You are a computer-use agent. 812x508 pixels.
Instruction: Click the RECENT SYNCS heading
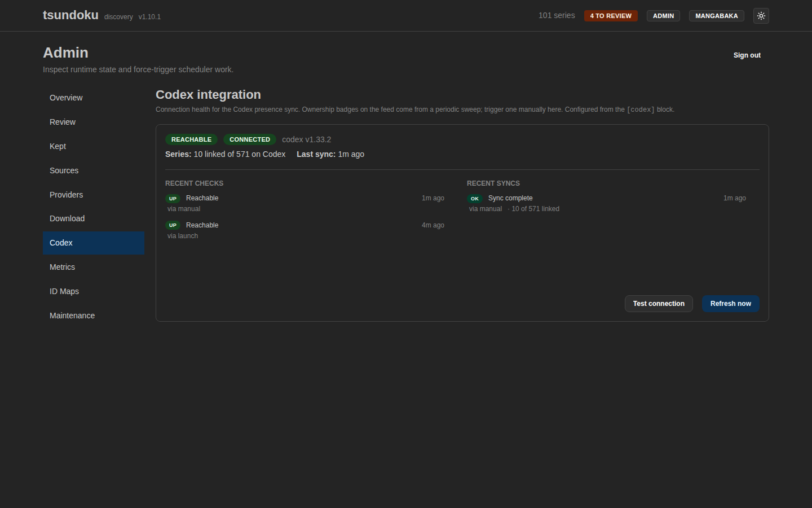pyautogui.click(x=493, y=183)
